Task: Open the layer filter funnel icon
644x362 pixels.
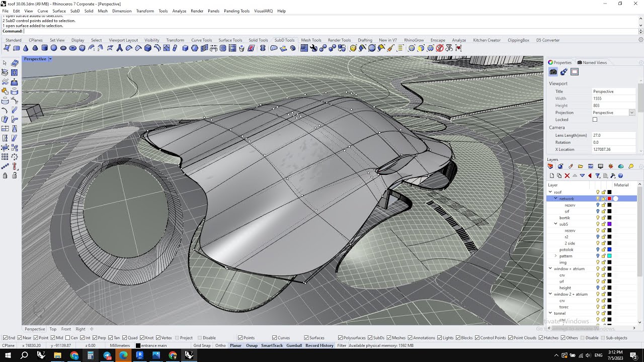Action: click(598, 176)
